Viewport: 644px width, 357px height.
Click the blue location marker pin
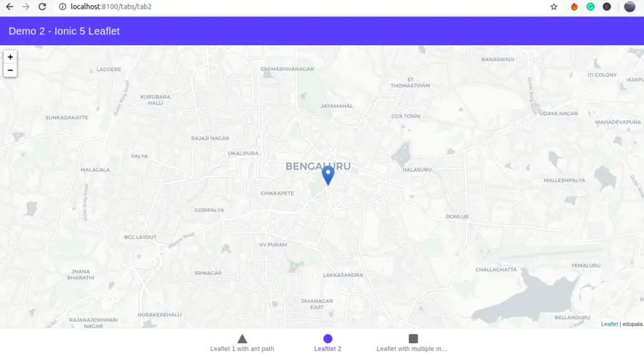click(x=328, y=175)
